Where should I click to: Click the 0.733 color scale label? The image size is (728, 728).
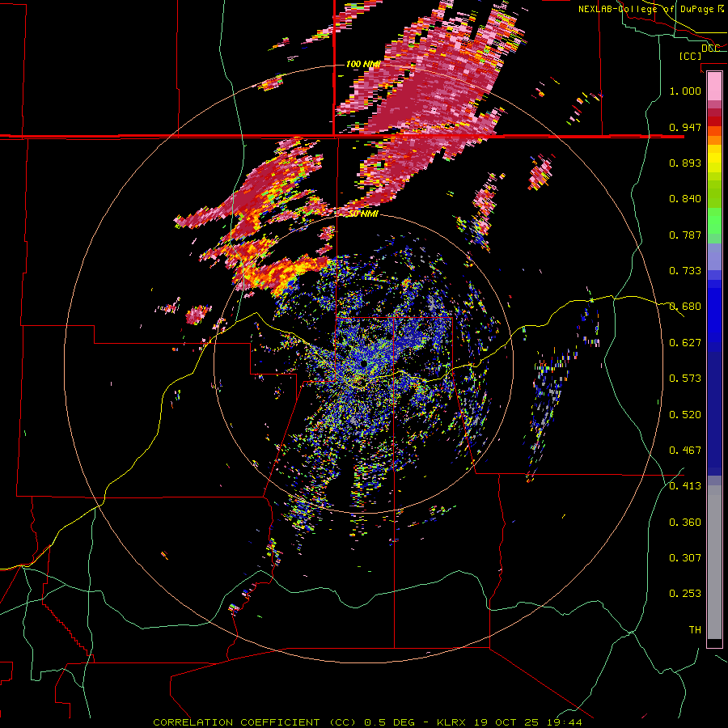click(x=685, y=271)
